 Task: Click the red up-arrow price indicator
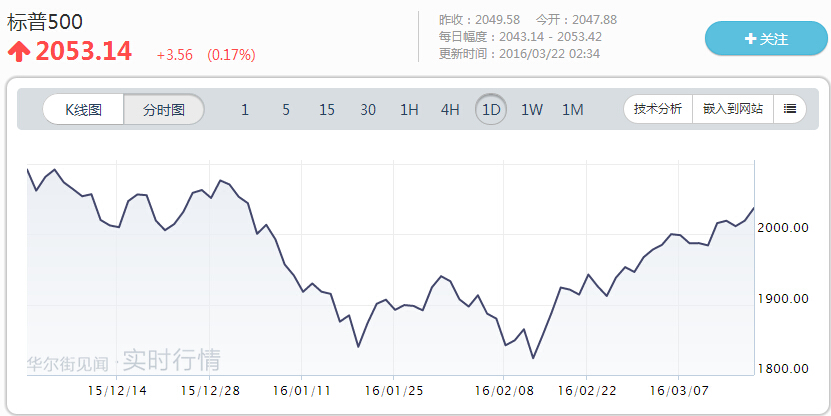pyautogui.click(x=19, y=52)
